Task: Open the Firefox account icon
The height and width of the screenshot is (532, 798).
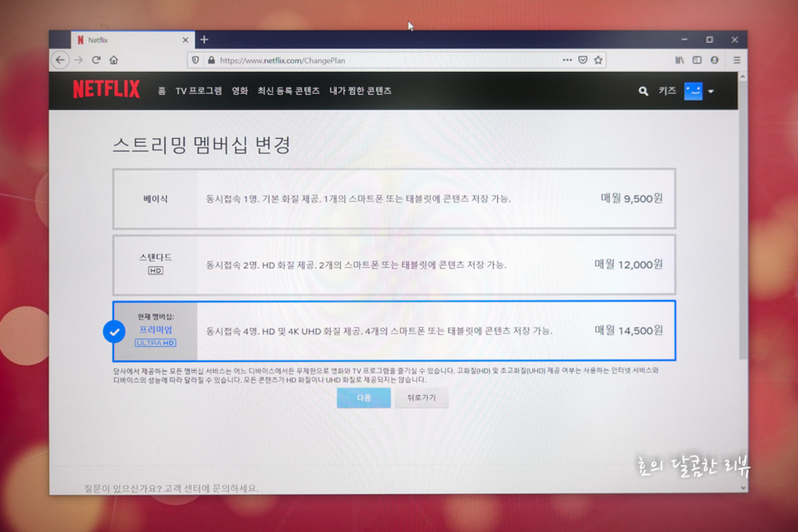Action: [715, 60]
